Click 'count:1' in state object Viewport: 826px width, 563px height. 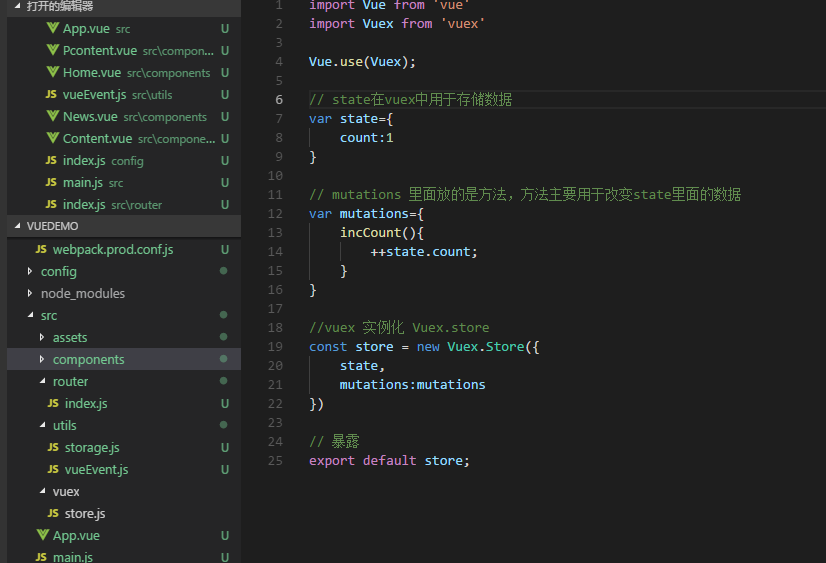[366, 137]
